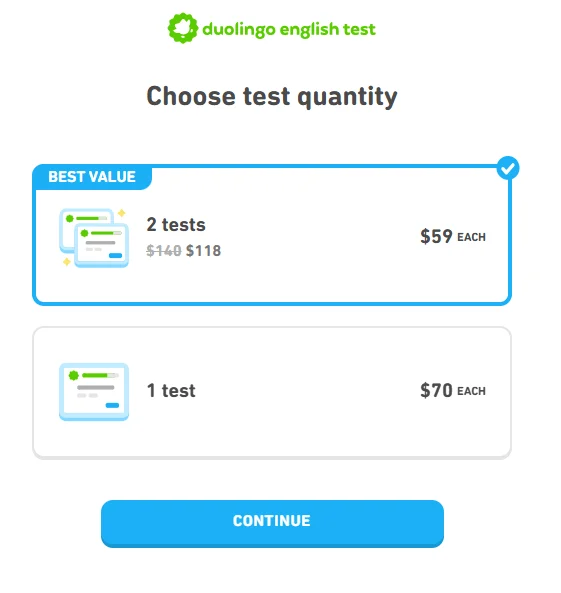Click the $59 EACH price
The height and width of the screenshot is (593, 561).
[453, 236]
